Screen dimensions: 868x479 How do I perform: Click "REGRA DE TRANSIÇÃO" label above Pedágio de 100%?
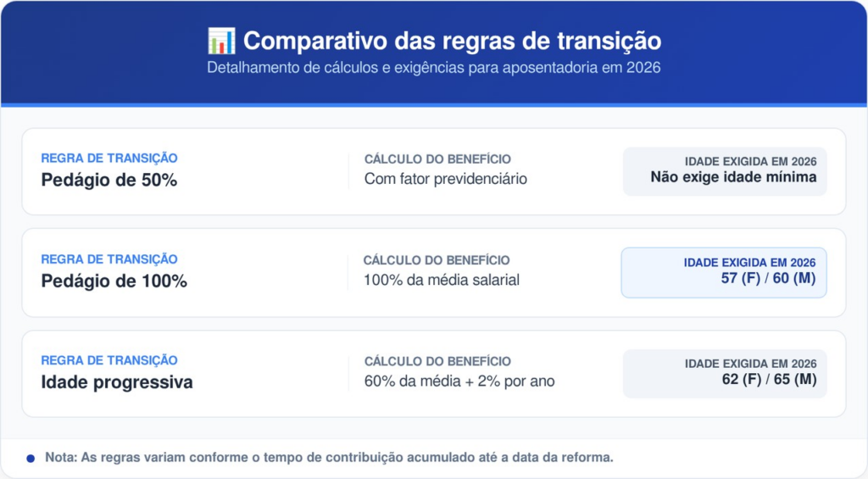pos(109,259)
